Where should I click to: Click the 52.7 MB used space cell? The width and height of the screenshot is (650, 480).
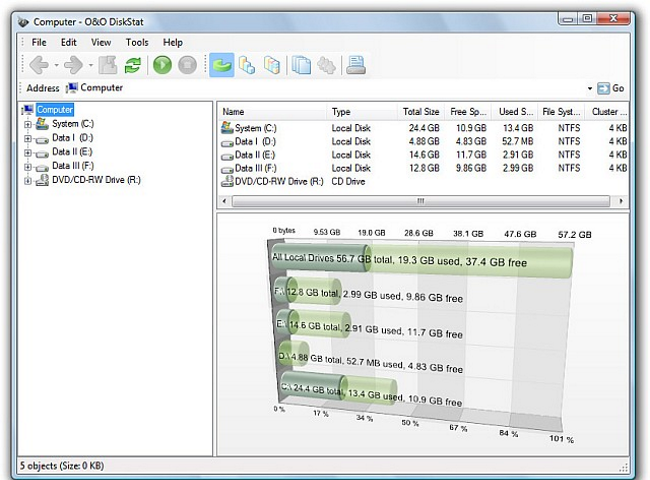[x=518, y=141]
